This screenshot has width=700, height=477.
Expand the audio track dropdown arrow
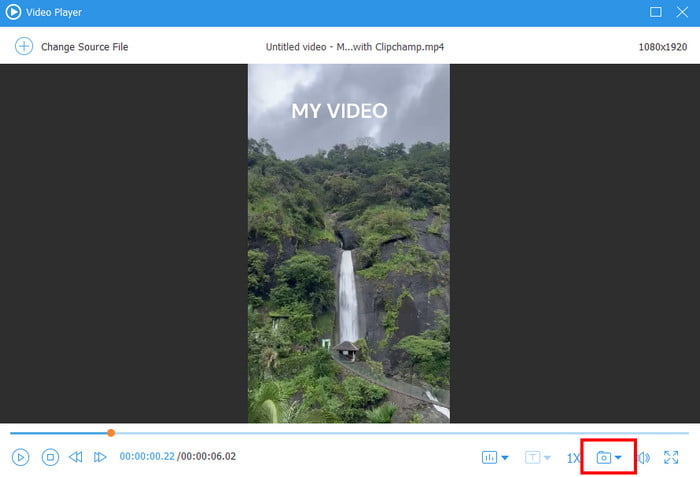[505, 458]
